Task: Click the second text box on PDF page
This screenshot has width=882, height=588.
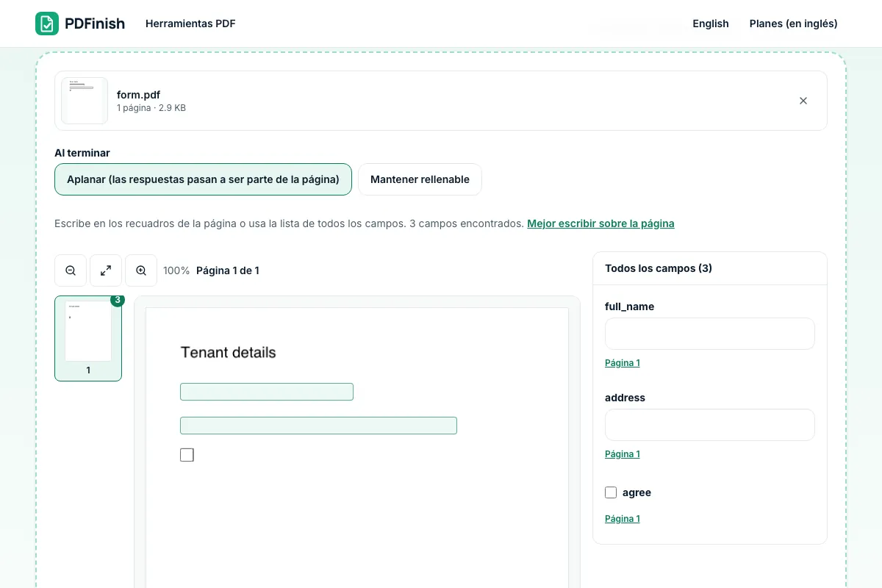Action: (318, 426)
